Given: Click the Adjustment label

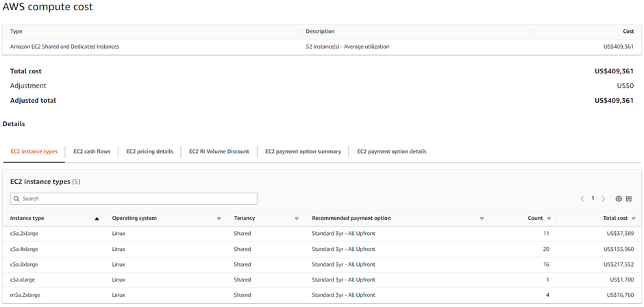Looking at the screenshot, I should click(x=28, y=86).
